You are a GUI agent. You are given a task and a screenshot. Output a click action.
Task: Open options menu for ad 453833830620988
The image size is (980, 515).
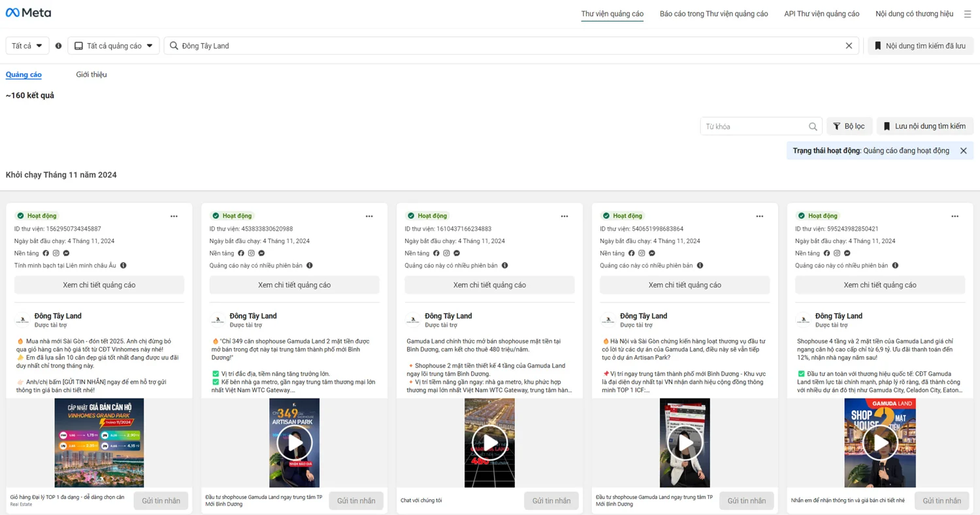tap(369, 216)
